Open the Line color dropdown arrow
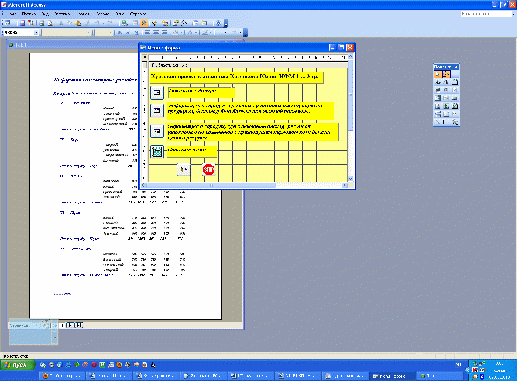 (211, 32)
